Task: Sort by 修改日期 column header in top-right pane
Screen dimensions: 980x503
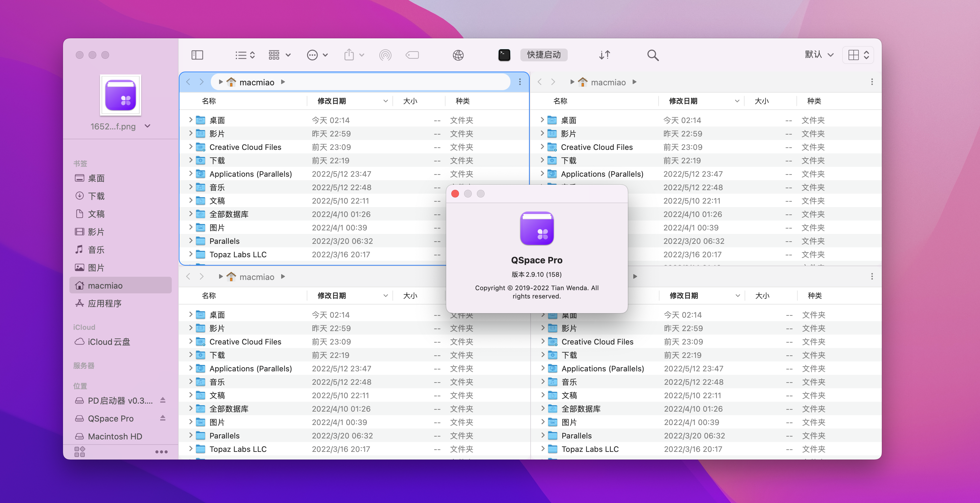Action: (x=683, y=101)
